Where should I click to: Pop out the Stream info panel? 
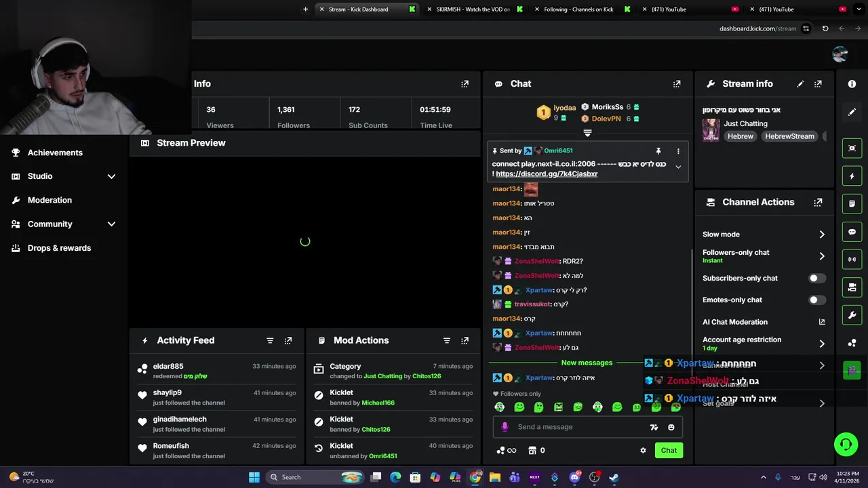[x=818, y=84]
